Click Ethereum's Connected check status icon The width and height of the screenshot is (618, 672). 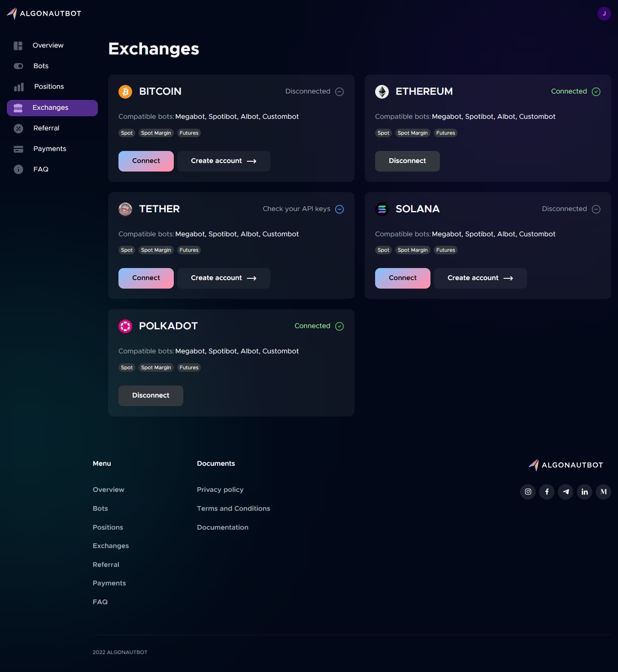click(x=596, y=91)
